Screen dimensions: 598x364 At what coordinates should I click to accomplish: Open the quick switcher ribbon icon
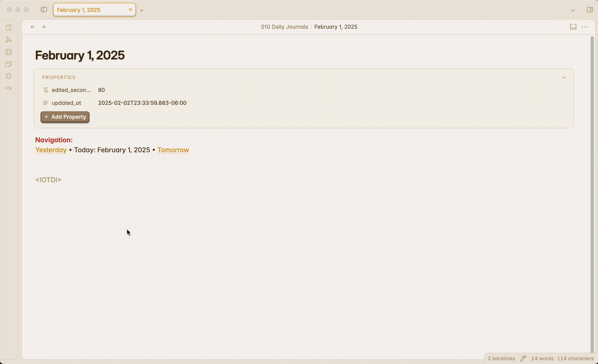9,28
